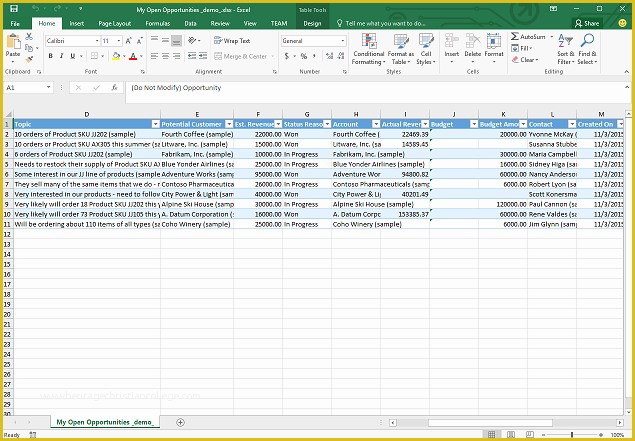This screenshot has width=635, height=441.
Task: Click the Format Painter brush icon
Action: (29, 59)
